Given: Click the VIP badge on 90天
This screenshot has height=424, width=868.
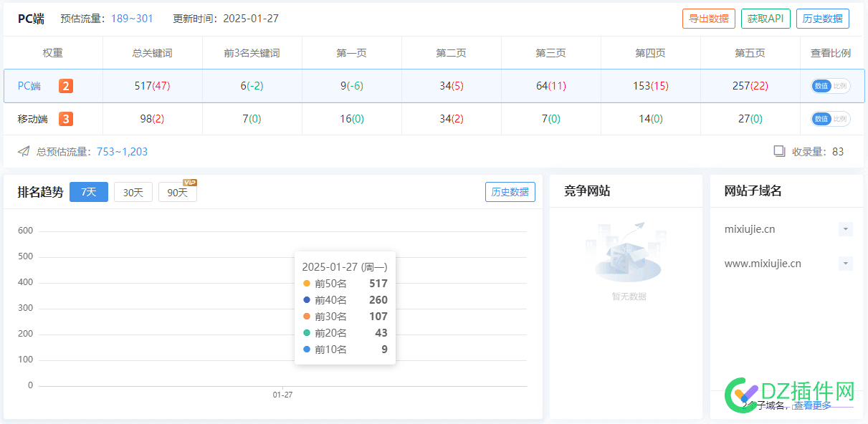Looking at the screenshot, I should tap(189, 183).
